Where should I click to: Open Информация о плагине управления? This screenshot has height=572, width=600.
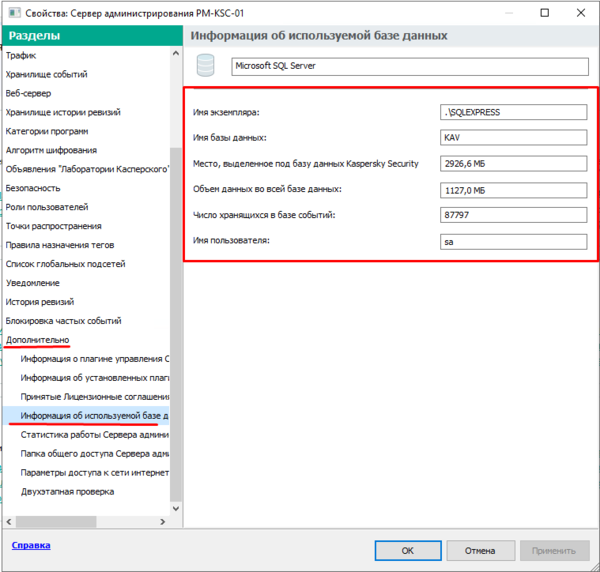click(x=95, y=359)
